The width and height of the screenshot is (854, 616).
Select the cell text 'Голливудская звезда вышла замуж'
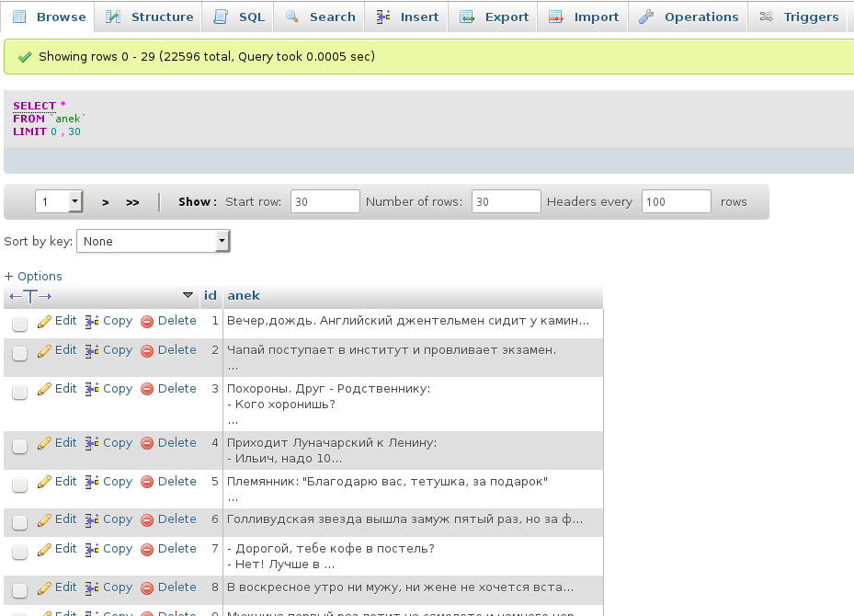(404, 519)
